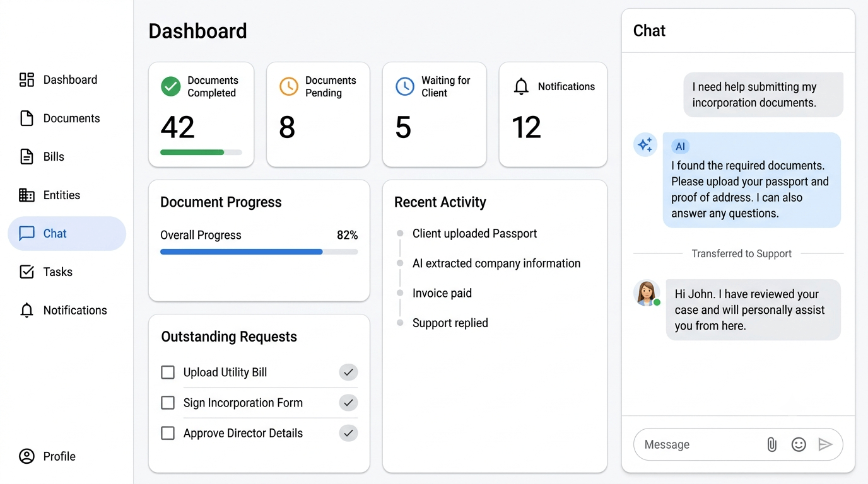
Task: Tick the Approve Director Details checkbox
Action: pos(168,433)
